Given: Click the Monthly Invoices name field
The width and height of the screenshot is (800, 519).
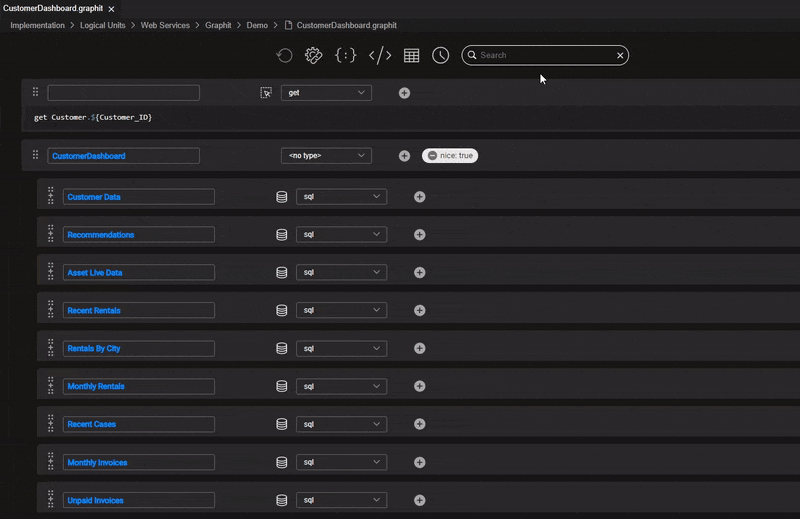Looking at the screenshot, I should coord(138,463).
